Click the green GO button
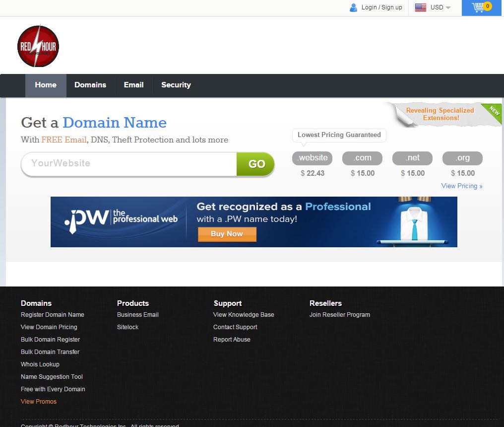 coord(256,164)
